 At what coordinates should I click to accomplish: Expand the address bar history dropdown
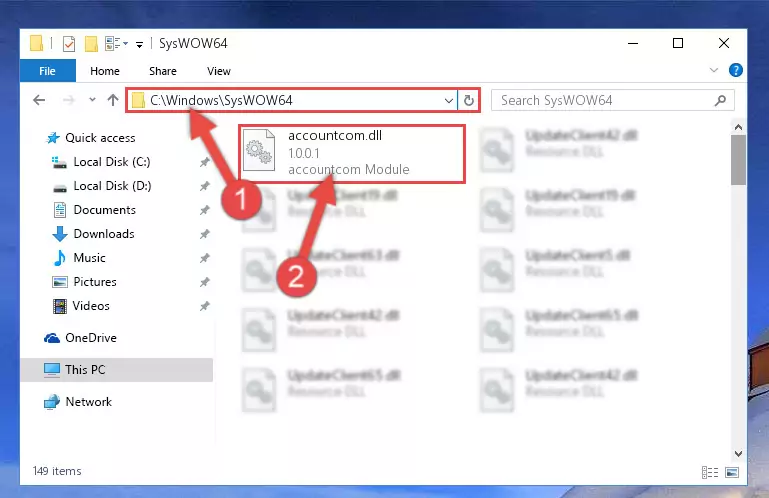449,101
